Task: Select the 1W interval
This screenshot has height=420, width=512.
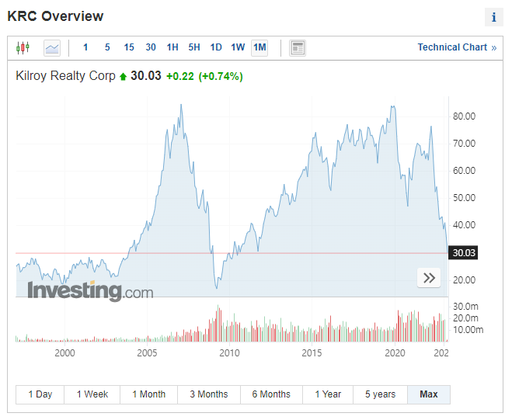Action: tap(238, 47)
